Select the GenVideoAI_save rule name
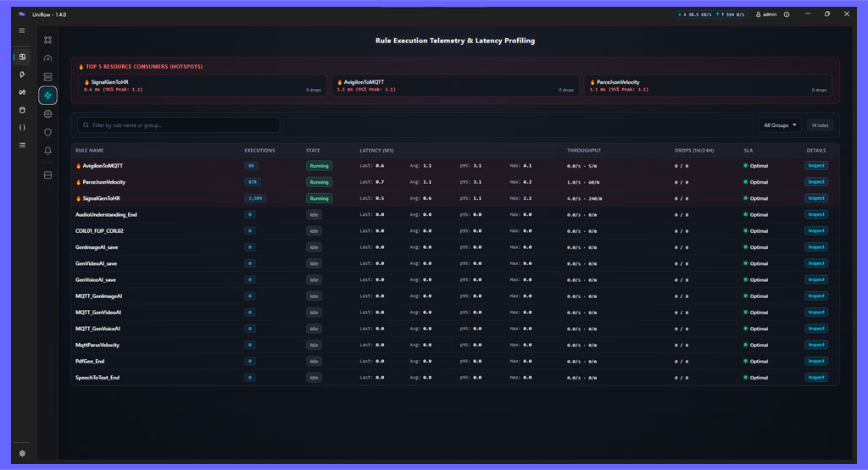Screen dimensions: 868x470 pos(97,263)
